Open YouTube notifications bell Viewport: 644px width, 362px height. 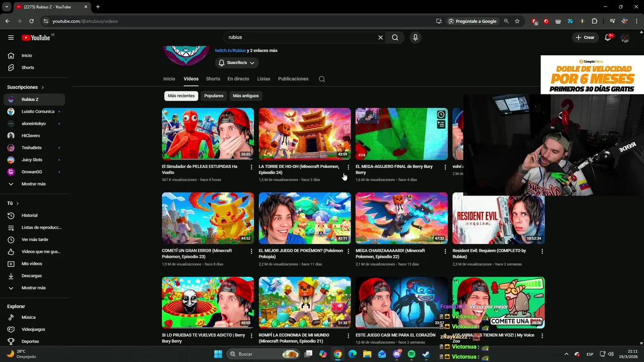(x=608, y=37)
